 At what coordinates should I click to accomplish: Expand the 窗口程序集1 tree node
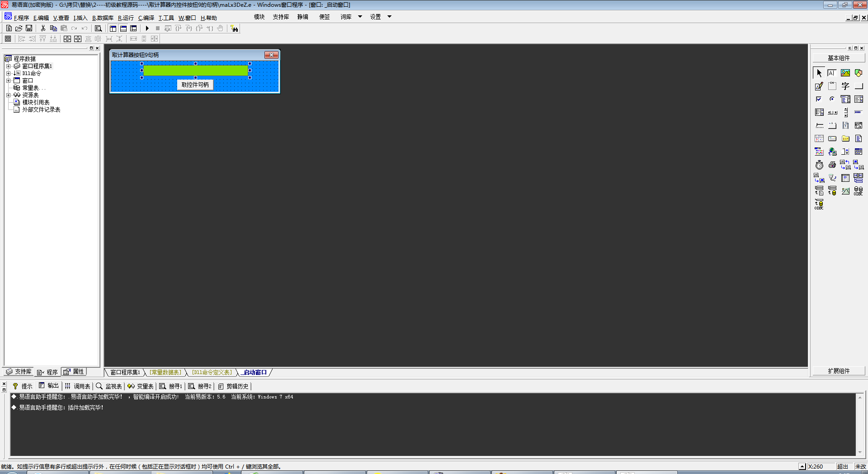click(8, 66)
